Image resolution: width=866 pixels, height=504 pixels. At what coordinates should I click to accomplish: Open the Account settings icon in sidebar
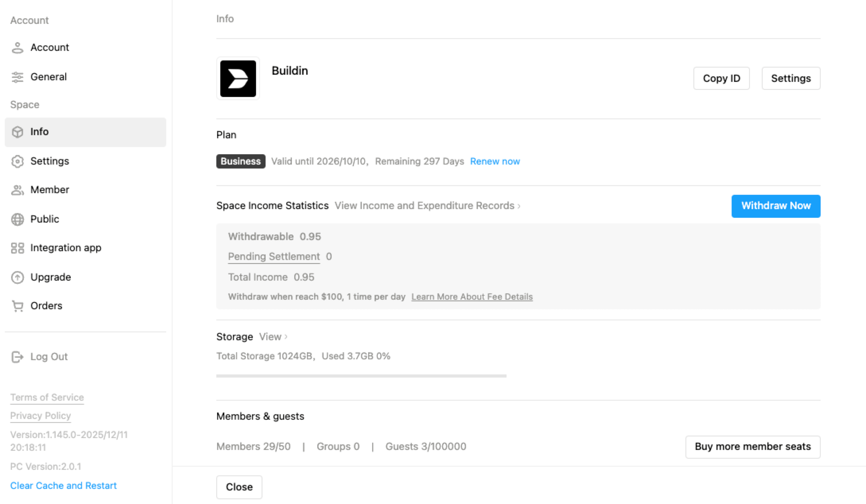tap(17, 47)
